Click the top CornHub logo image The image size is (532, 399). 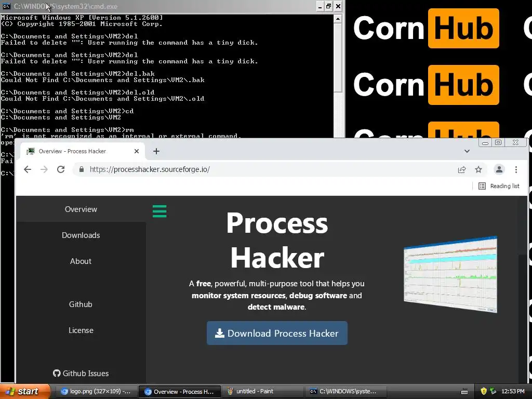pos(426,29)
